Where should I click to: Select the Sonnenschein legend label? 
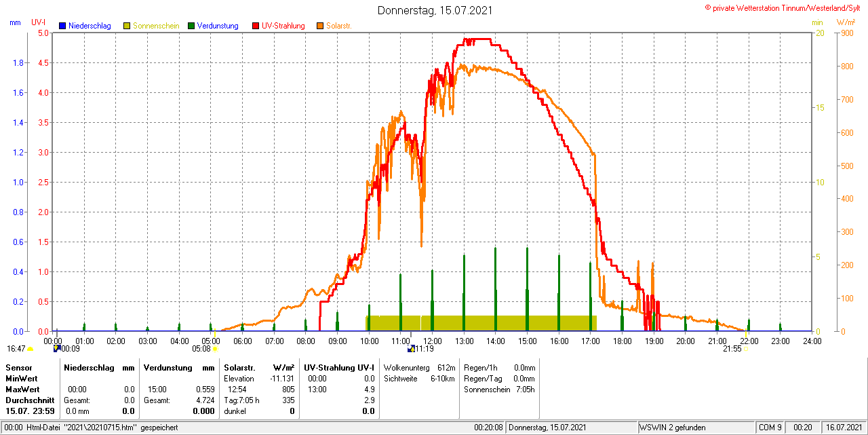156,26
